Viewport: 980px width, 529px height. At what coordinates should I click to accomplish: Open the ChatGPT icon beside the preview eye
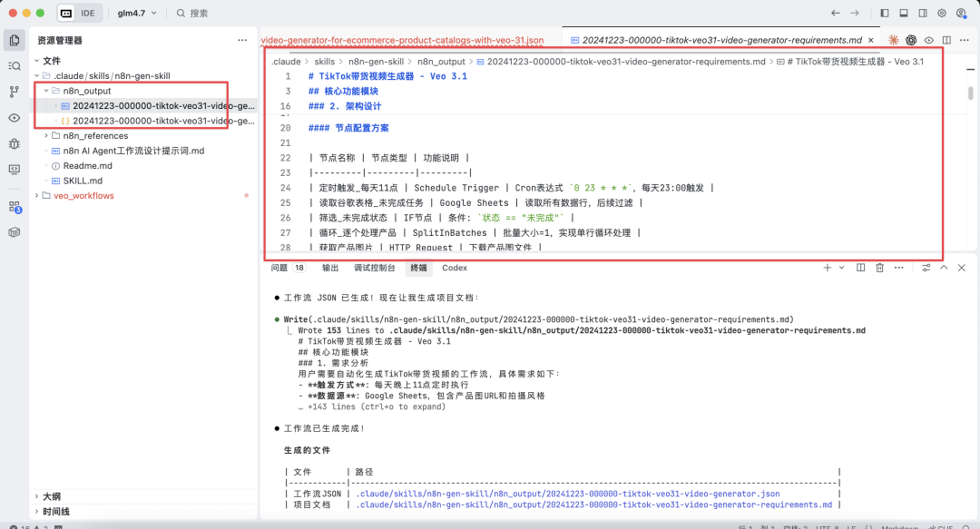click(911, 40)
